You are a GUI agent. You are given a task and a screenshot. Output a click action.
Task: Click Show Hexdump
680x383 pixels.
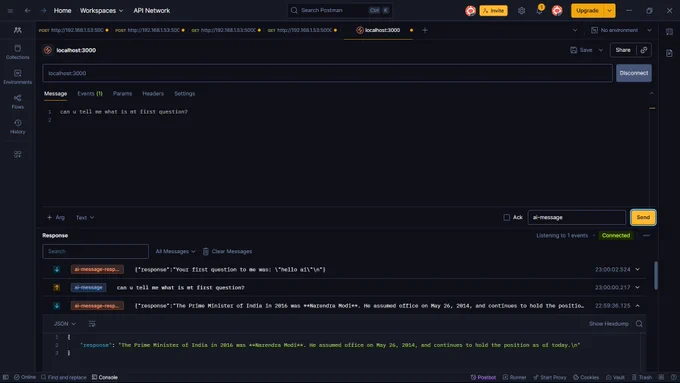608,324
